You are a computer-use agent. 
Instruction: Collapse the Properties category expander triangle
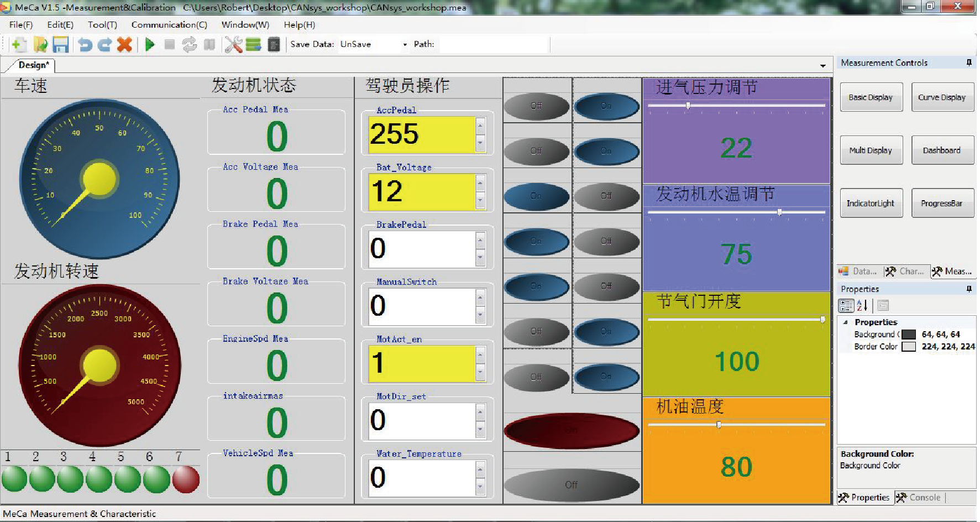point(845,322)
